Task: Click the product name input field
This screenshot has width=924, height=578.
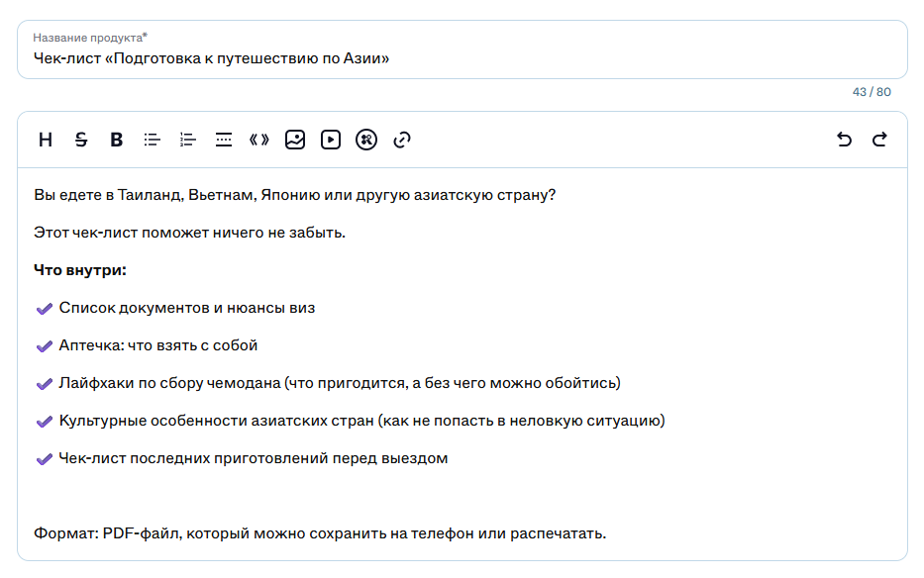Action: tap(462, 49)
